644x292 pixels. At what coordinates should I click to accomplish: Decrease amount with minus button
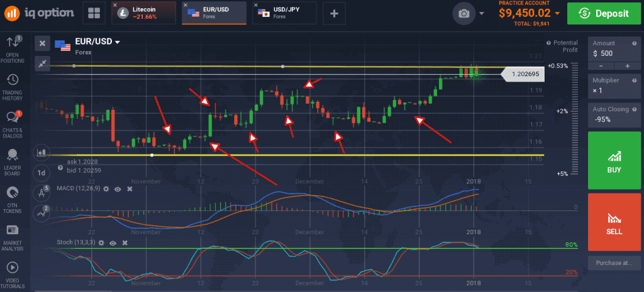pyautogui.click(x=601, y=66)
